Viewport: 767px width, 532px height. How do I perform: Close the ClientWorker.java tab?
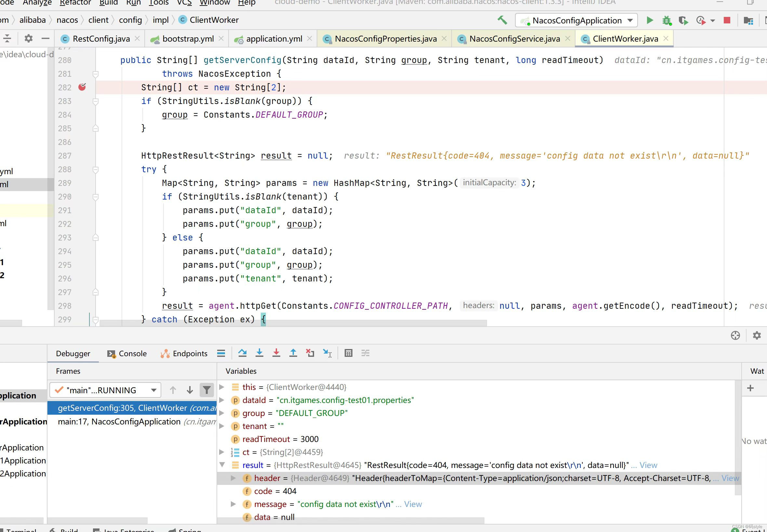[666, 38]
